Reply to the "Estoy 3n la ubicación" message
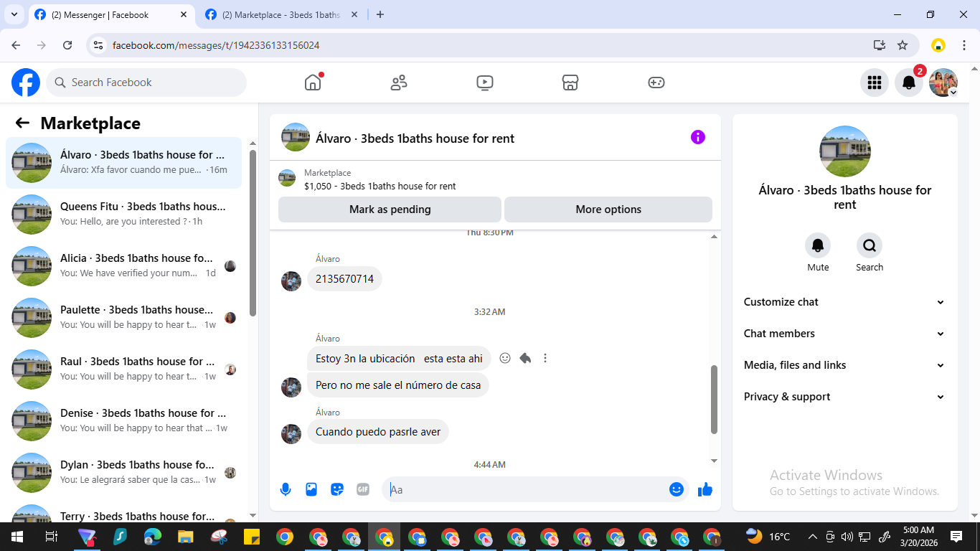 [x=525, y=358]
